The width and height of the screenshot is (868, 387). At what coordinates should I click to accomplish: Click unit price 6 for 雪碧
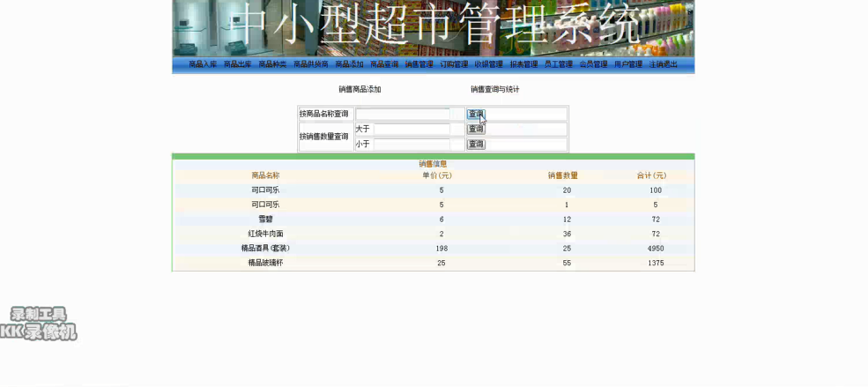click(x=441, y=220)
